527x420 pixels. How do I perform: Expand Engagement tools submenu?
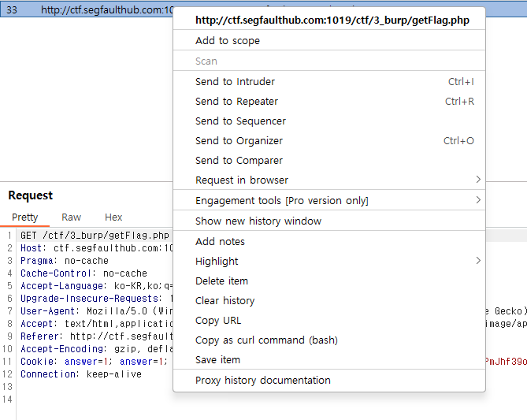tap(281, 201)
